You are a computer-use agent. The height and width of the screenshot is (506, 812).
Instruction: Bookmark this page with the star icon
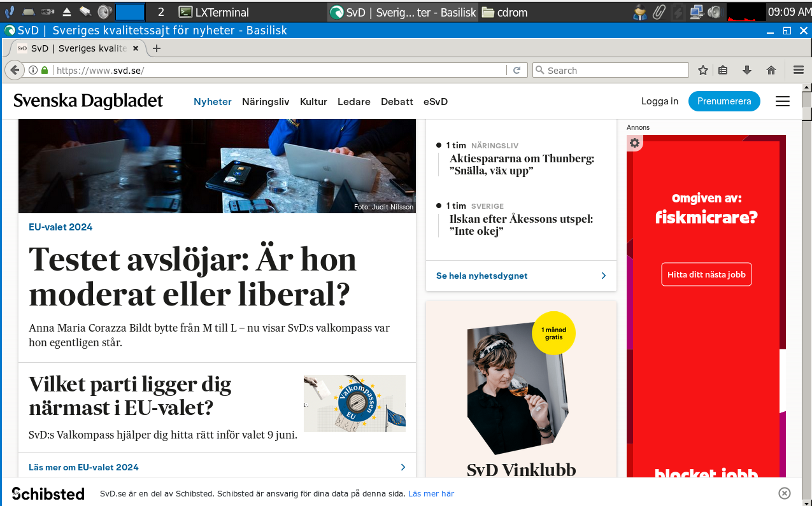703,71
